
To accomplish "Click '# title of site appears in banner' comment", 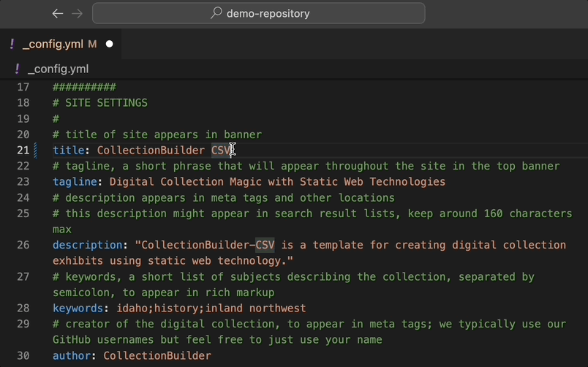I will (157, 135).
